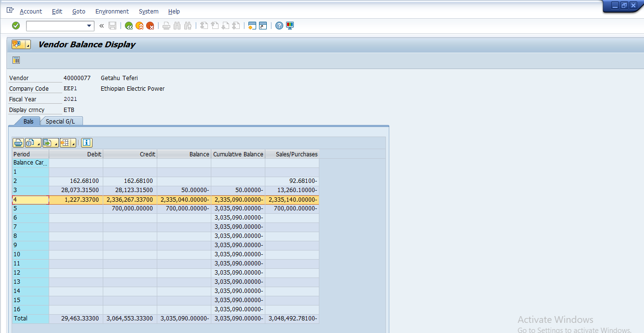Click the period 4 credit amount cell
The width and height of the screenshot is (644, 333).
(130, 199)
